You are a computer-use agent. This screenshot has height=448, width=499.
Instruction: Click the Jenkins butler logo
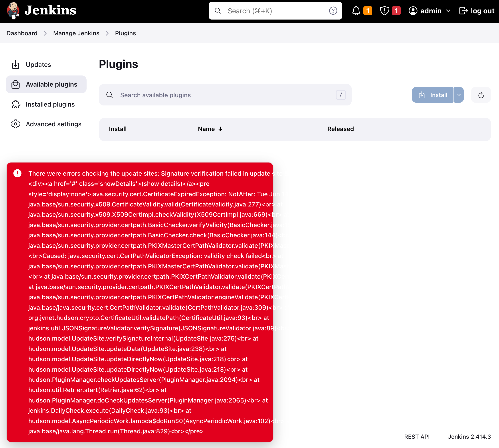[x=13, y=11]
